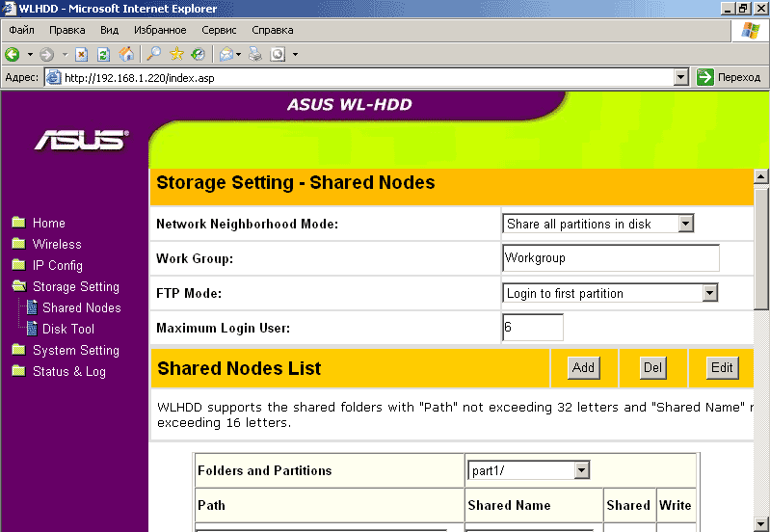Open the Wireless sidebar link

pos(57,244)
